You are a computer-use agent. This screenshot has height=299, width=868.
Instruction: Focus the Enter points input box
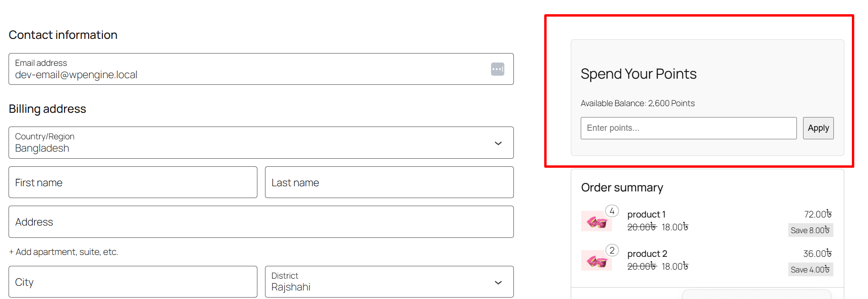point(688,128)
